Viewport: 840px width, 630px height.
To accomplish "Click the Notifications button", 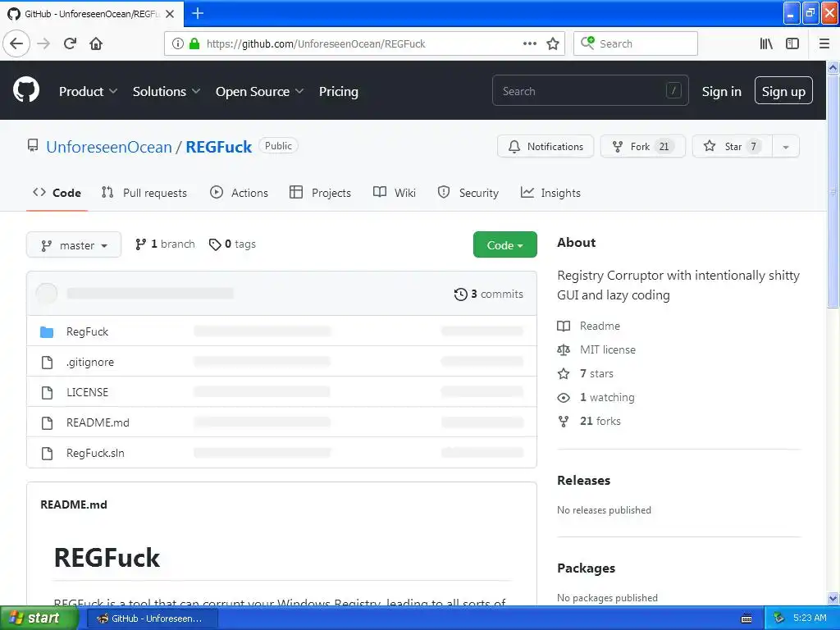I will [x=546, y=147].
